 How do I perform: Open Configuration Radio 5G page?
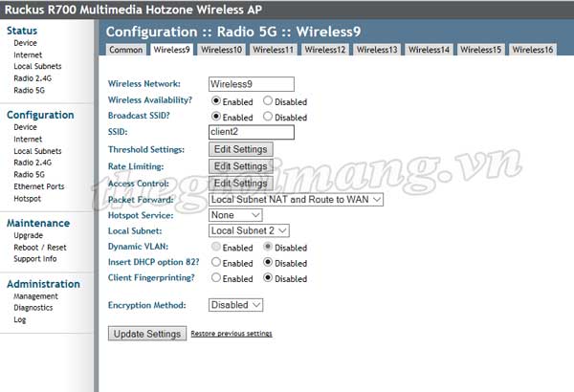[30, 175]
